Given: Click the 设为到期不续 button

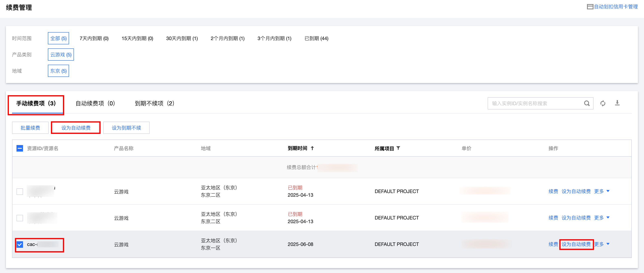Looking at the screenshot, I should pos(126,128).
